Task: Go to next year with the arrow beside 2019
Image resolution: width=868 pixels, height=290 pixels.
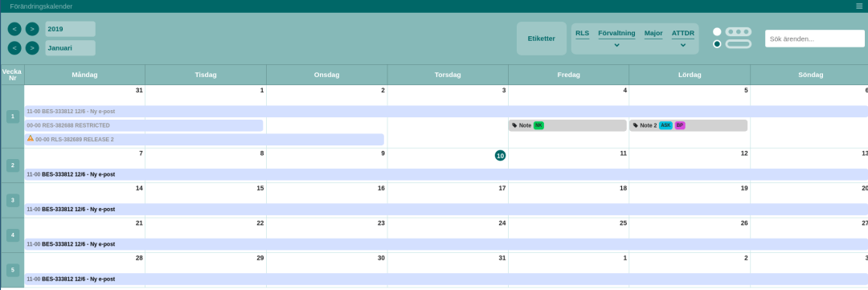Action: (32, 29)
